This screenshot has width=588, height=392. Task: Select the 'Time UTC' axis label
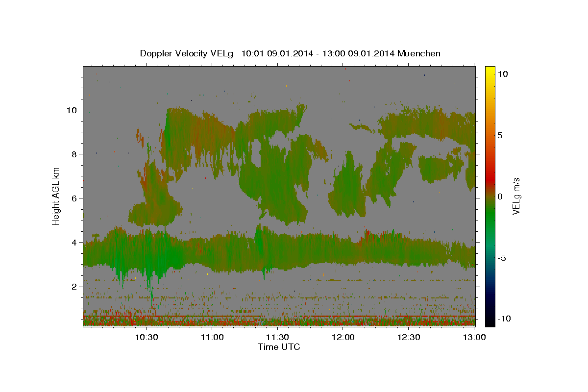(279, 347)
